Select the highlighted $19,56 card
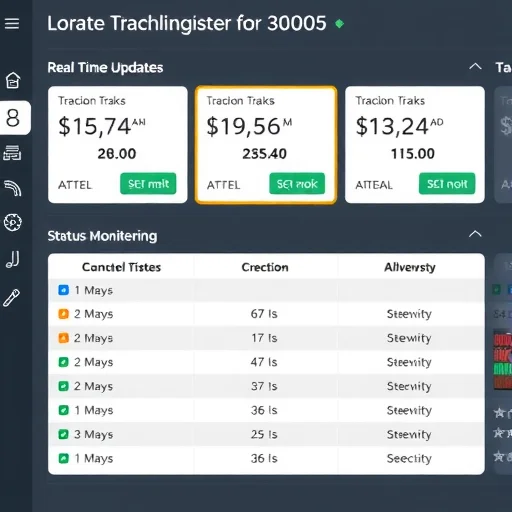Image resolution: width=512 pixels, height=512 pixels. [266, 145]
